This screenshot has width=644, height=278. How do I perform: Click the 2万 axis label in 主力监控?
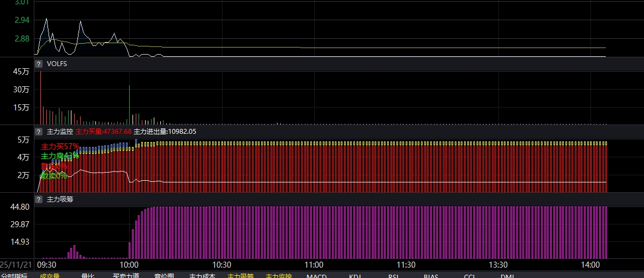coord(23,175)
